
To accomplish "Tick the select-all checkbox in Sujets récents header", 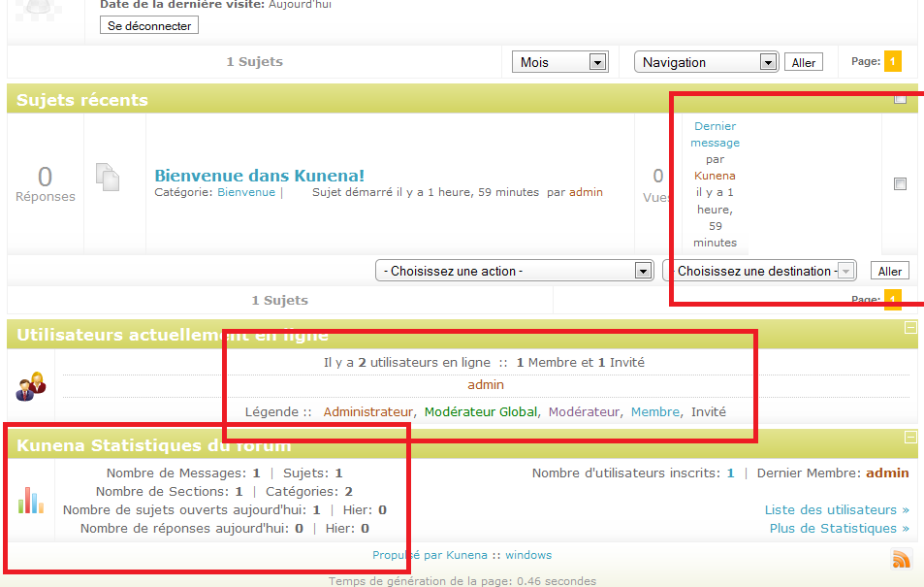I will (x=900, y=99).
